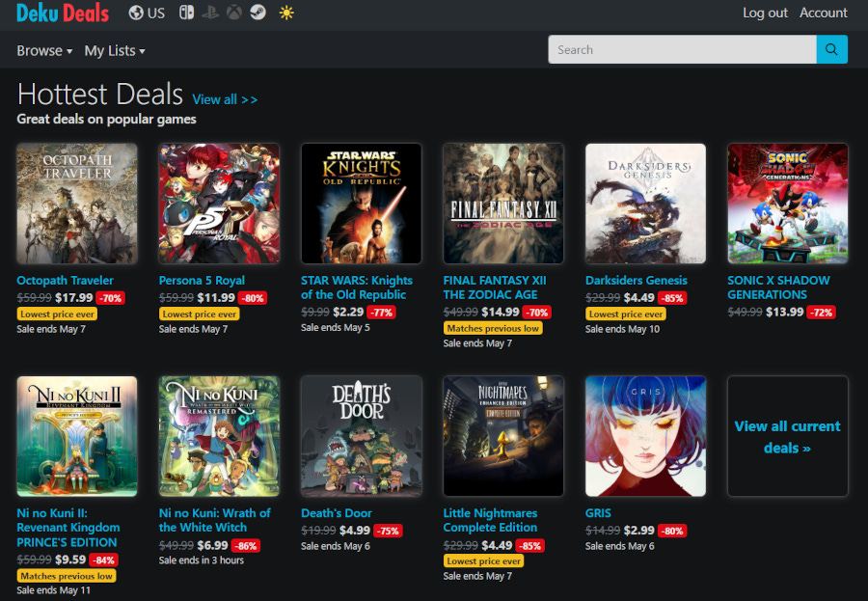Open SONIC X SHADOW GENERATIONS title link
This screenshot has width=868, height=601.
pos(778,287)
